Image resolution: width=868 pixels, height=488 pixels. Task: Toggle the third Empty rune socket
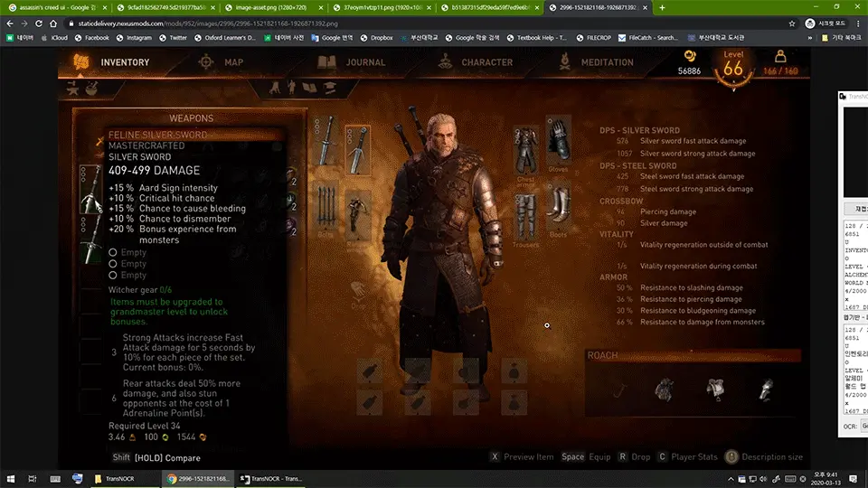click(x=113, y=275)
